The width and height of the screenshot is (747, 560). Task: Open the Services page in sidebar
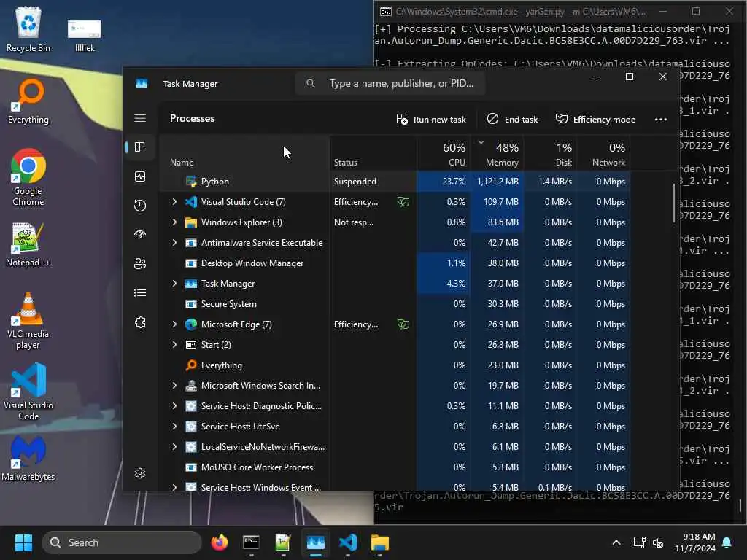tap(140, 322)
